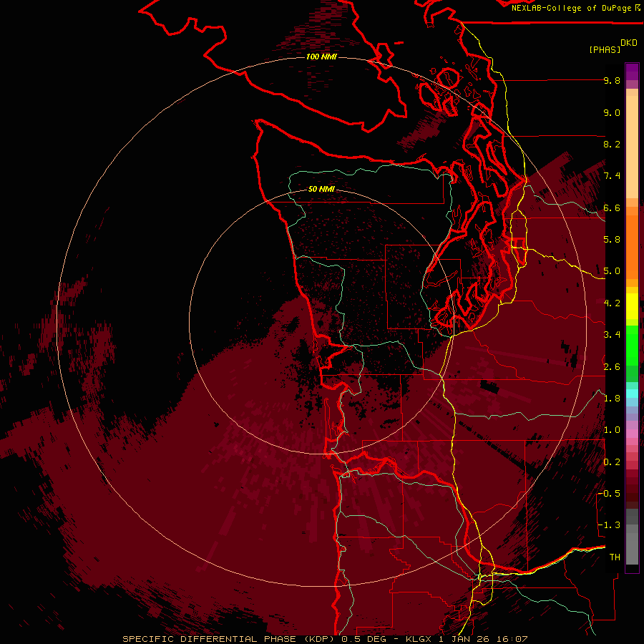Click the 3.4 legend value

coord(612,335)
